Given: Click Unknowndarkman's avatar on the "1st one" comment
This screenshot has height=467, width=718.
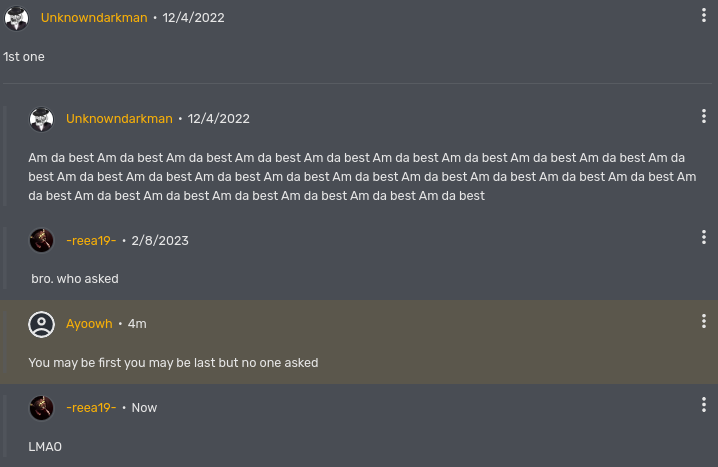Looking at the screenshot, I should [16, 18].
